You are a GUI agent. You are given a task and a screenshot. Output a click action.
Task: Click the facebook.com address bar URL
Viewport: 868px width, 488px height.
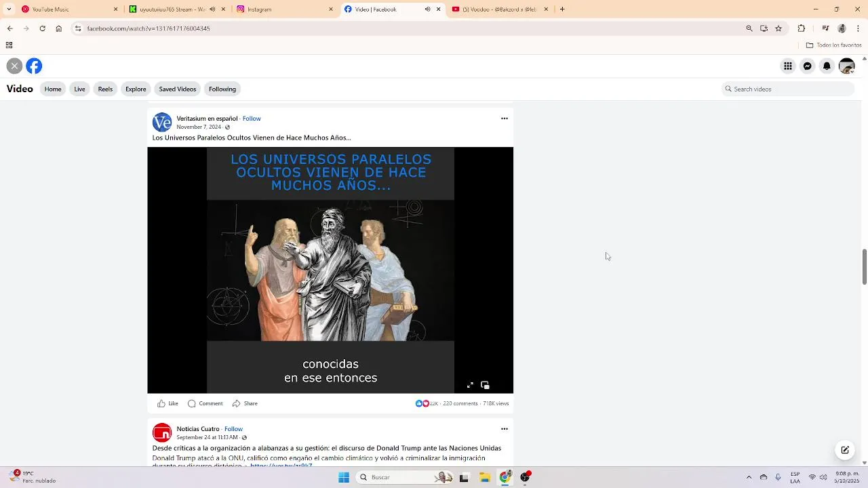click(149, 28)
